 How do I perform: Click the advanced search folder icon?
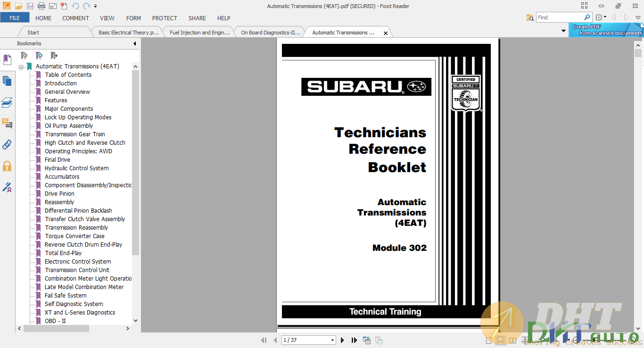click(x=530, y=17)
